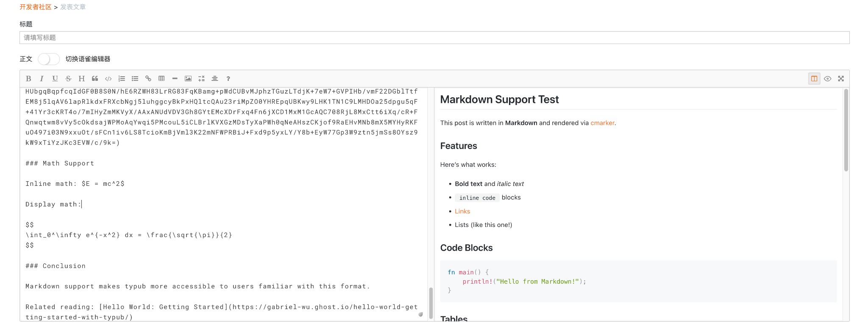
Task: Toggle bold formatting in the editor toolbar
Action: 28,79
